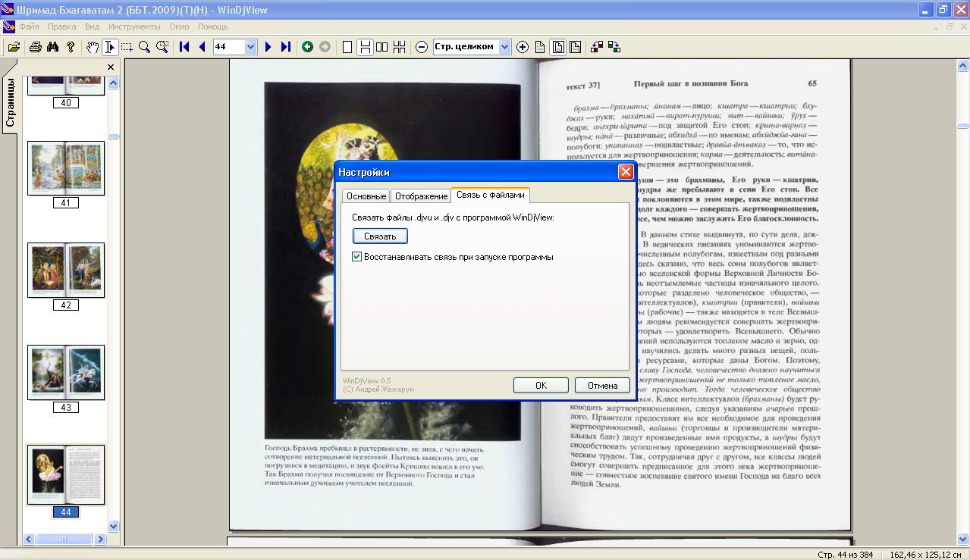Open the page number dropdown showing 44
This screenshot has height=560, width=970.
click(251, 47)
